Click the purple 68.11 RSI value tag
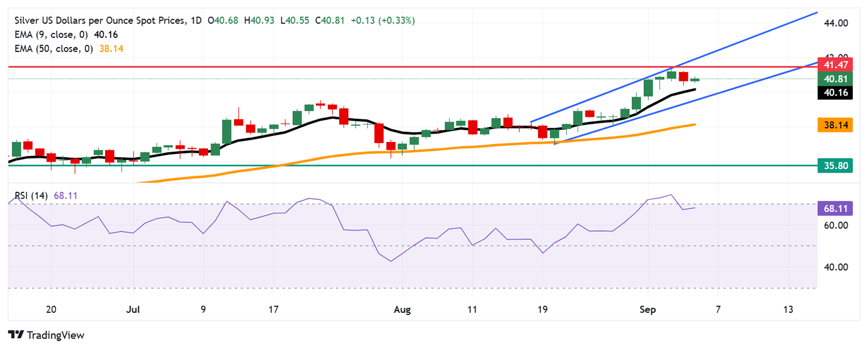The image size is (868, 349). 835,208
